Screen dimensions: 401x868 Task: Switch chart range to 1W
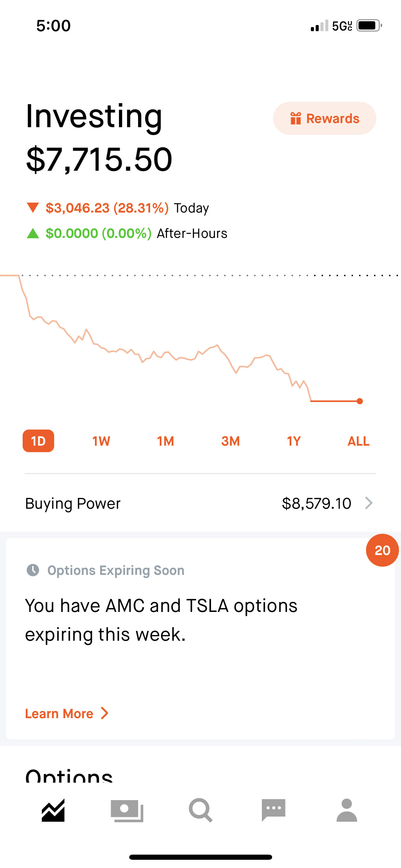[x=101, y=441]
